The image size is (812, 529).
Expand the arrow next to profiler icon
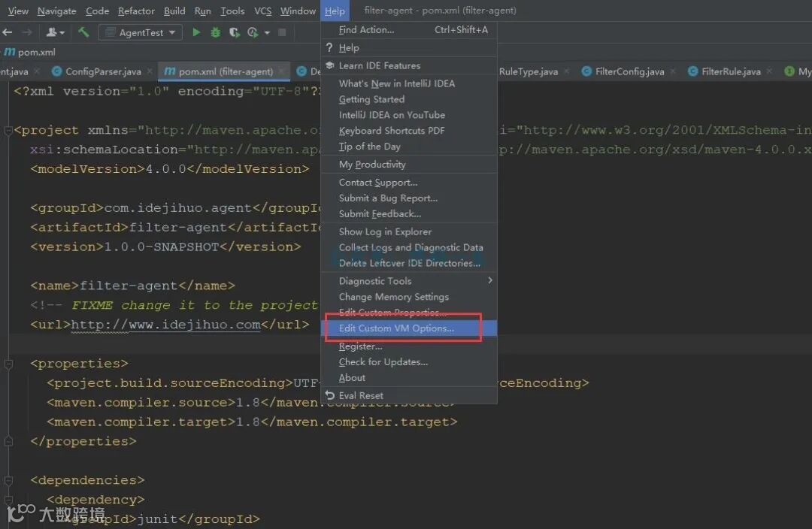[x=267, y=32]
